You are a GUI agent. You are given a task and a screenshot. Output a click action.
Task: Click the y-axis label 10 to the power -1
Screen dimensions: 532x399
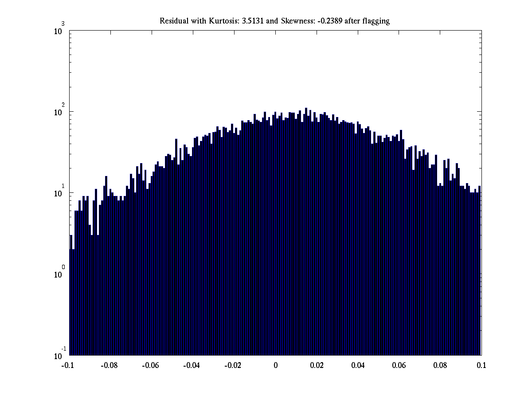pyautogui.click(x=60, y=354)
